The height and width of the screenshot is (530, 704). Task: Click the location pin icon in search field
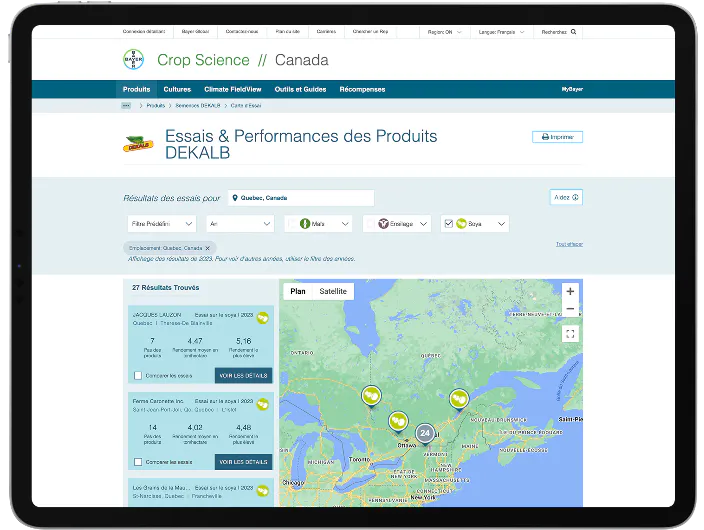235,198
